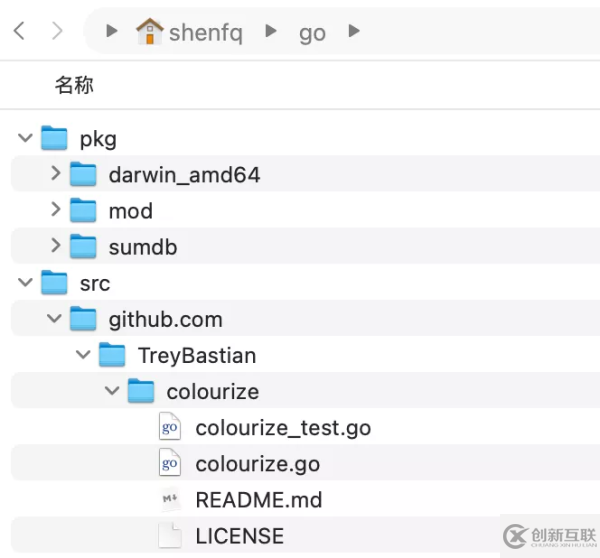Collapse the colourize folder
This screenshot has width=600, height=558.
112,390
